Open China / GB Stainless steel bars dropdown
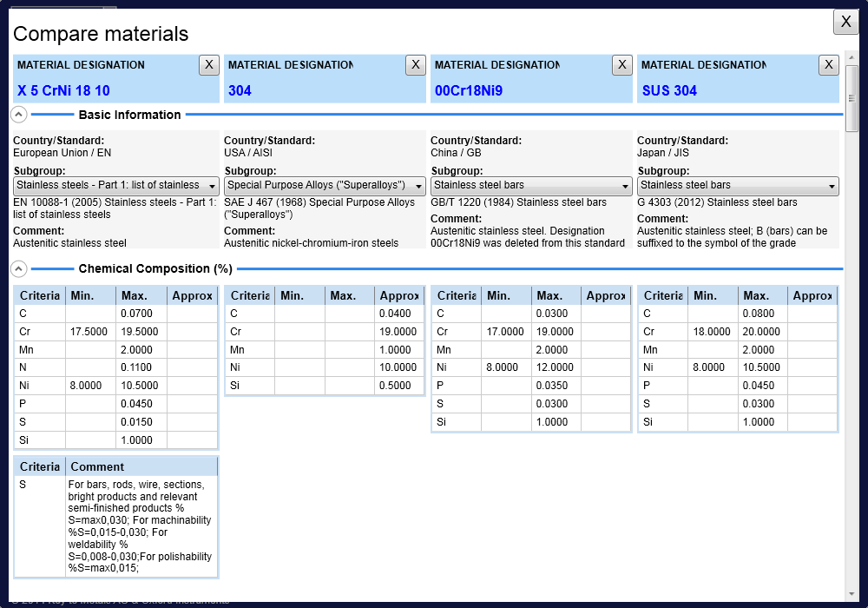Viewport: 868px width, 608px height. pyautogui.click(x=531, y=186)
